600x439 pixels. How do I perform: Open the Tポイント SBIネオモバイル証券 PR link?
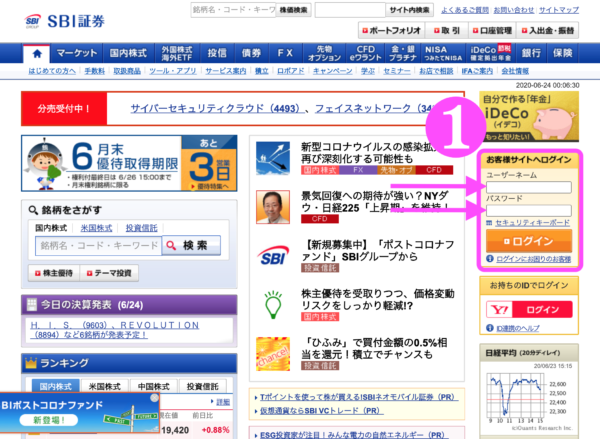click(359, 397)
